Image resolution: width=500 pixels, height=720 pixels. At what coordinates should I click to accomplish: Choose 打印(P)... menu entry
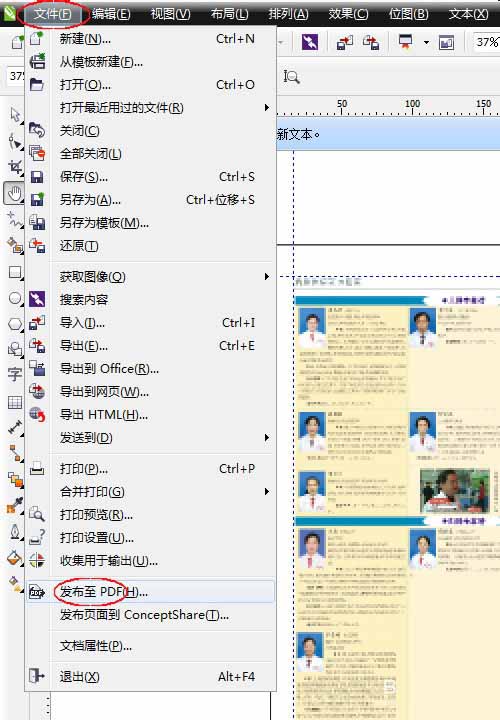tap(151, 468)
